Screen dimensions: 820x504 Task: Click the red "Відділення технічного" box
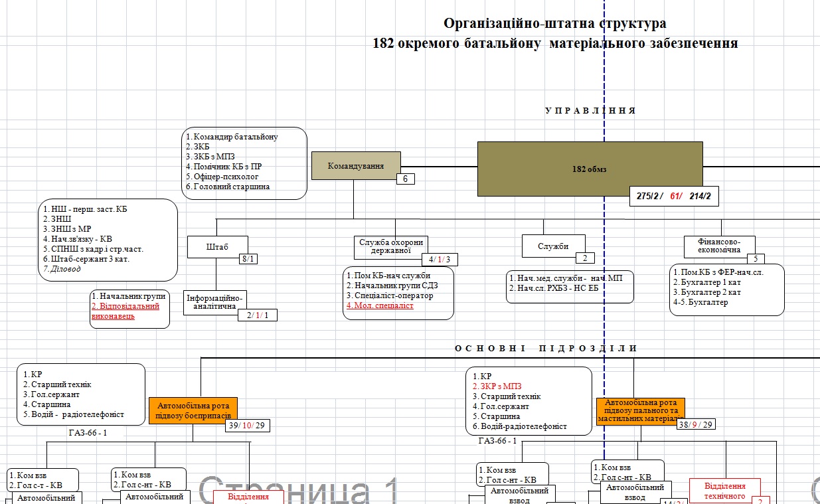(x=724, y=491)
